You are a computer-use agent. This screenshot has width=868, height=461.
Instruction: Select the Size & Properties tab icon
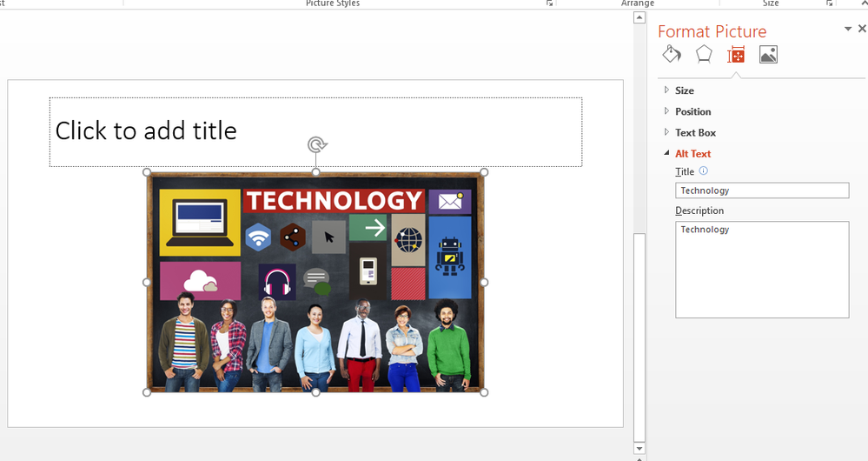[x=736, y=55]
